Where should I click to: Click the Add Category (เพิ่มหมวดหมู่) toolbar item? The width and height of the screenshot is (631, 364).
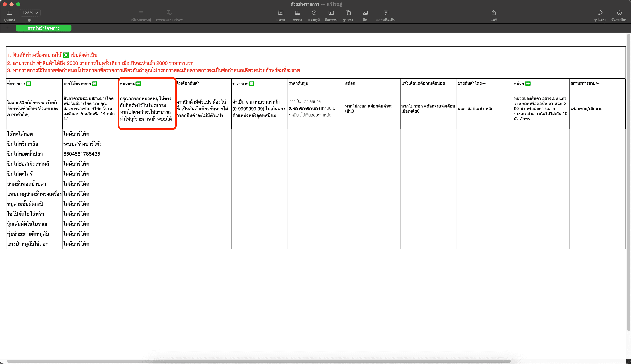point(141,13)
